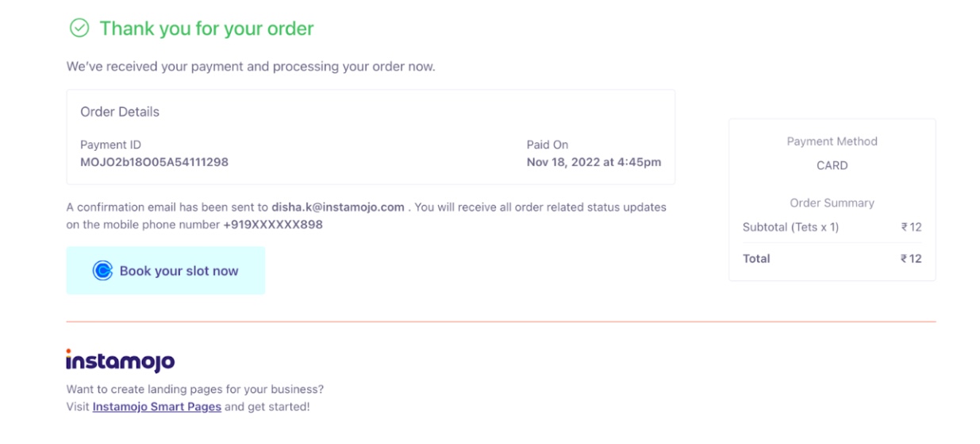
Task: Click the subtotal amount ₹12
Action: tap(911, 227)
